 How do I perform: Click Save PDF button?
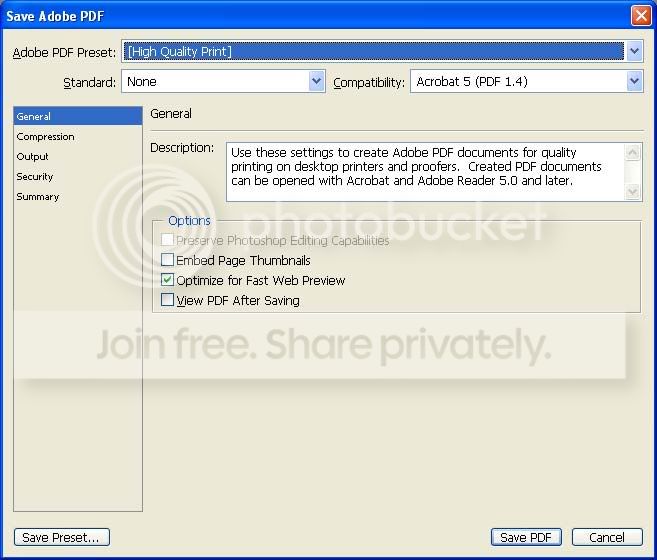click(526, 537)
